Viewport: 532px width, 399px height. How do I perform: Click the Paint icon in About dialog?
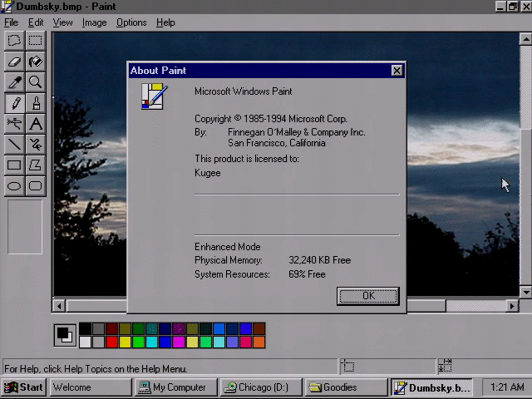click(154, 96)
